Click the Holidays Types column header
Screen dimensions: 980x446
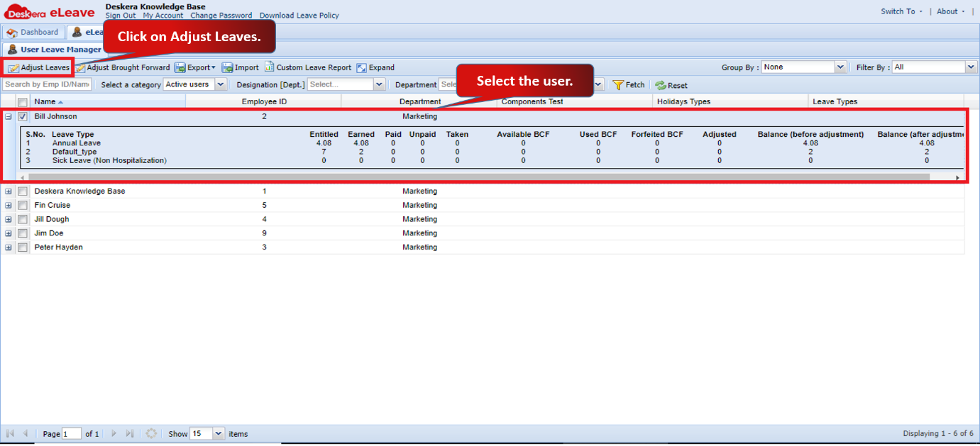(731, 102)
